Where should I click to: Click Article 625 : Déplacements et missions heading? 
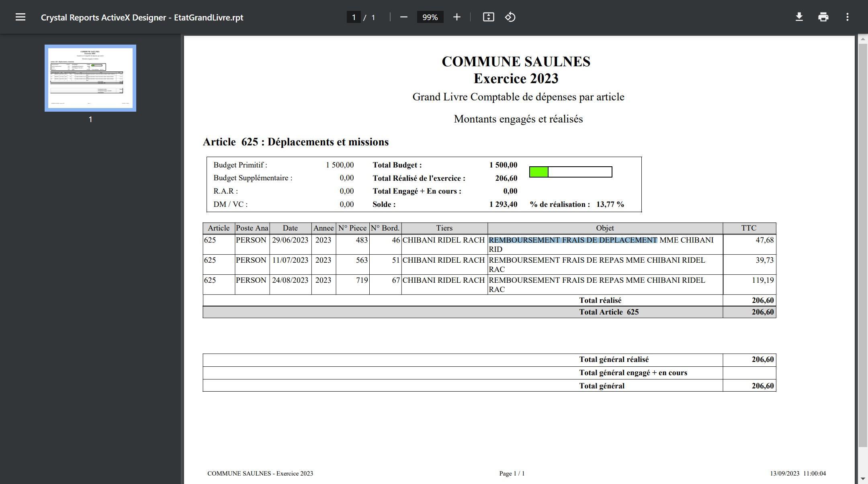pos(296,142)
